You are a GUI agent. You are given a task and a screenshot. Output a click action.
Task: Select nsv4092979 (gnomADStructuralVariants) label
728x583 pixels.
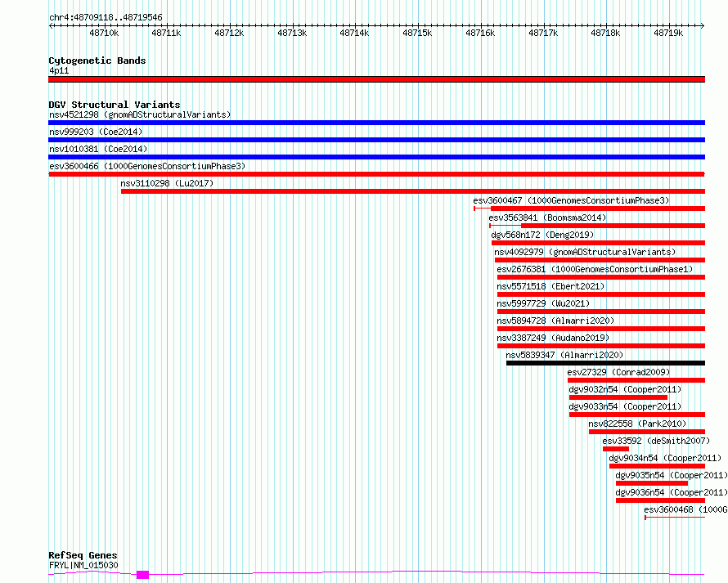[585, 252]
